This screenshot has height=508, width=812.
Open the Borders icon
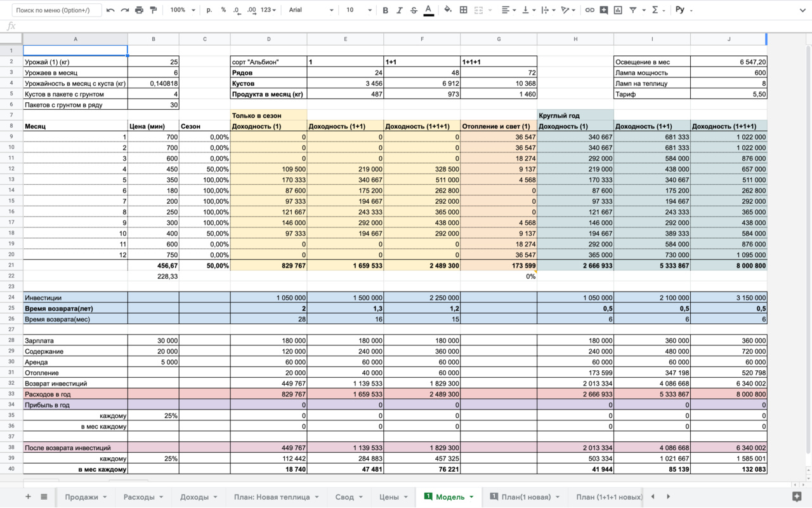pos(464,10)
